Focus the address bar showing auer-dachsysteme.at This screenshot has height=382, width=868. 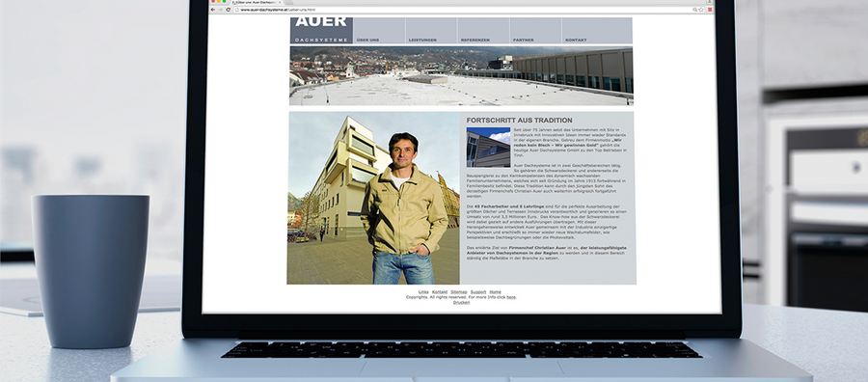point(462,10)
